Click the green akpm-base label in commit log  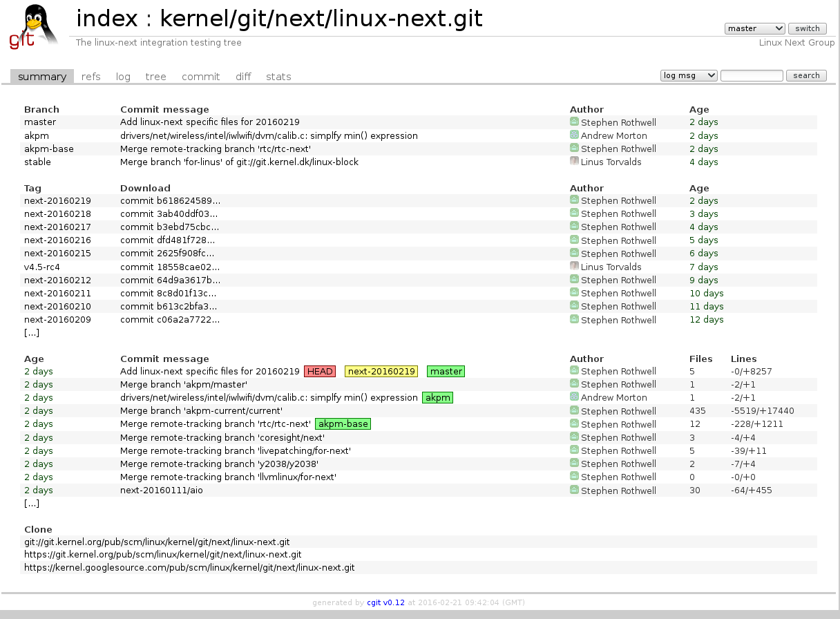point(343,423)
